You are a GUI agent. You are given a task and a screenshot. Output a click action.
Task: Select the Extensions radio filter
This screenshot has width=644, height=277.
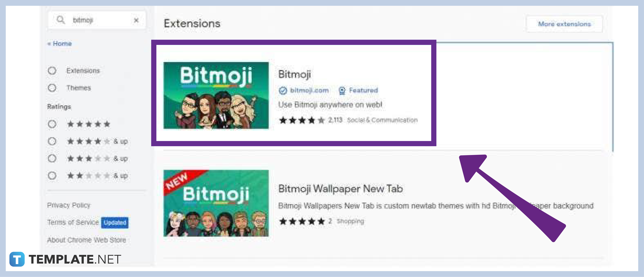tap(52, 71)
